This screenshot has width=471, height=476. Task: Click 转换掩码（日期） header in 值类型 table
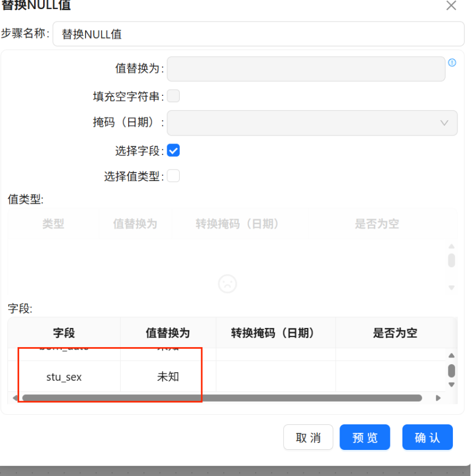pyautogui.click(x=240, y=224)
